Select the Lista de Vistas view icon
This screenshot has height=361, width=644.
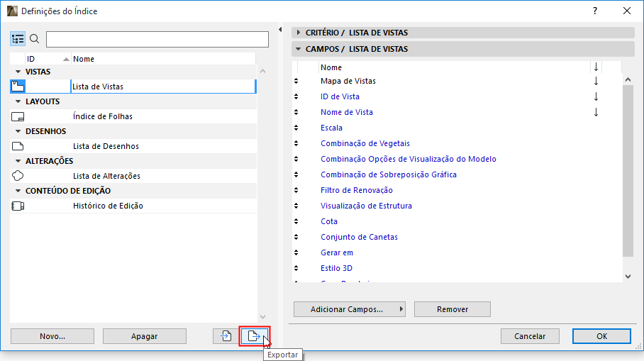point(18,87)
